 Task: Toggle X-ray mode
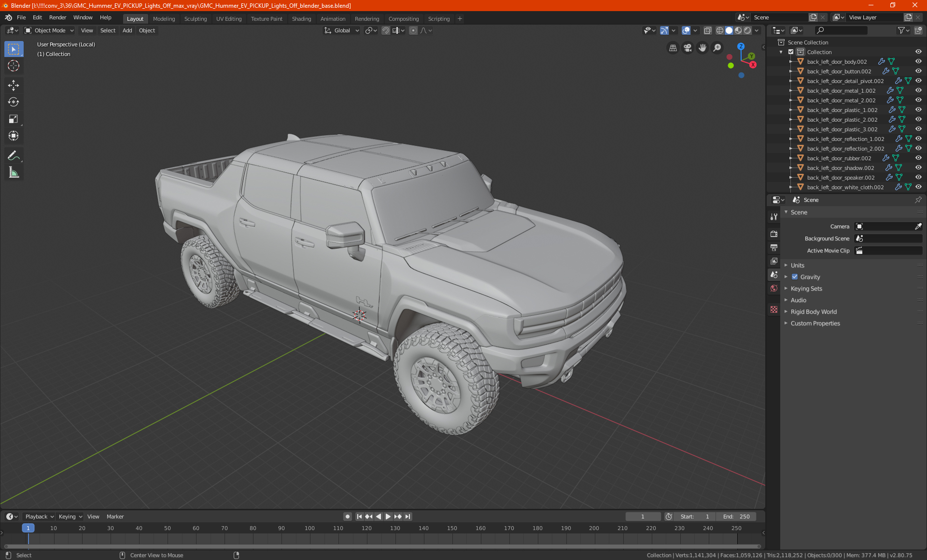point(707,30)
